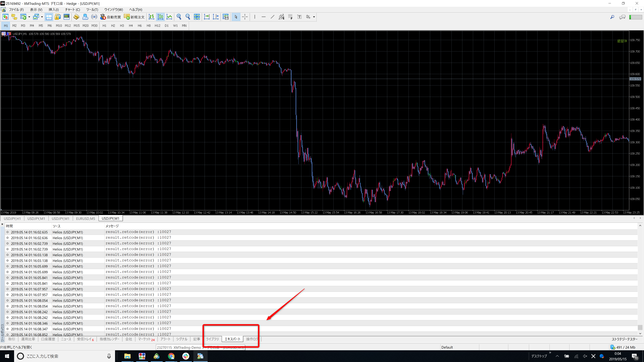Expand the new chart dropdown arrow
This screenshot has height=362, width=644.
click(x=29, y=17)
